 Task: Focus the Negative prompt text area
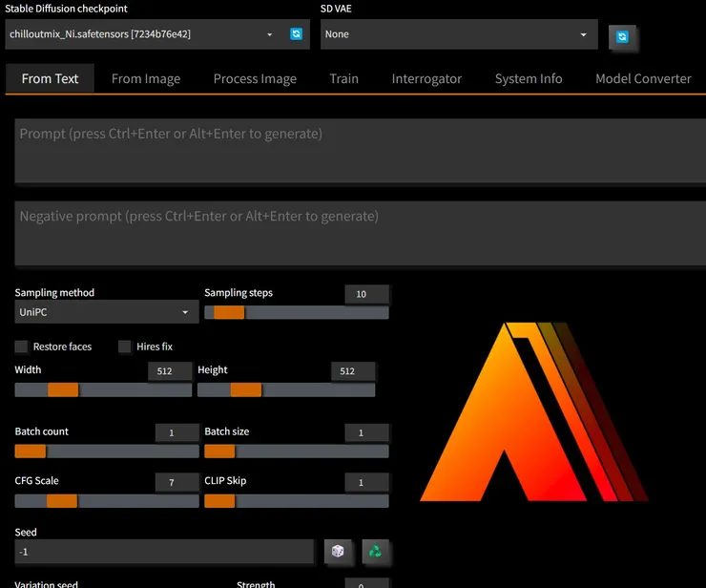(x=361, y=233)
